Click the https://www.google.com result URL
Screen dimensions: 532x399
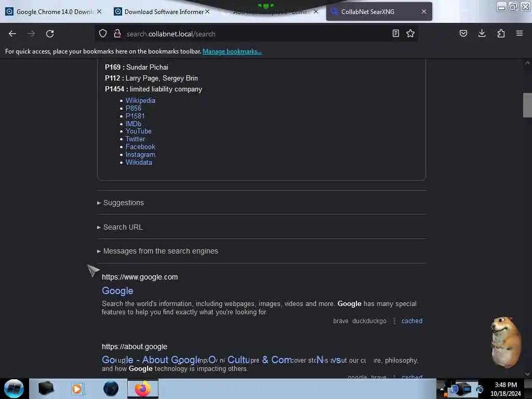(140, 277)
